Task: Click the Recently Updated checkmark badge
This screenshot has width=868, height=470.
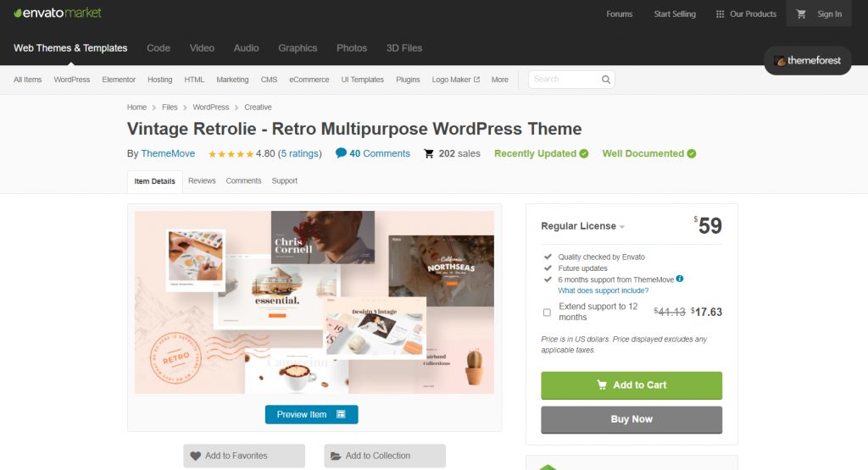Action: [x=584, y=154]
